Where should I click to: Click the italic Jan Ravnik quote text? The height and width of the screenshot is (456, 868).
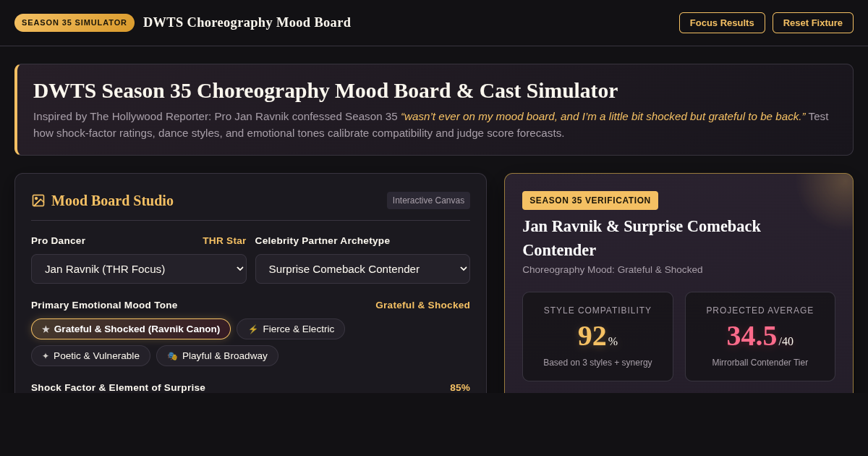coord(603,117)
